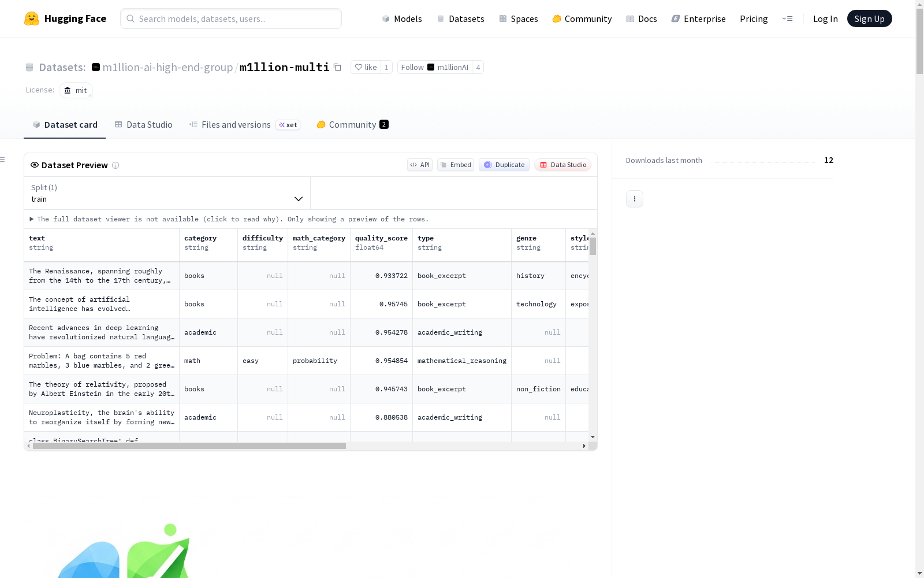Click the datasets database icon beside Datasets label
Screen dimensions: 924x578
pyautogui.click(x=29, y=68)
